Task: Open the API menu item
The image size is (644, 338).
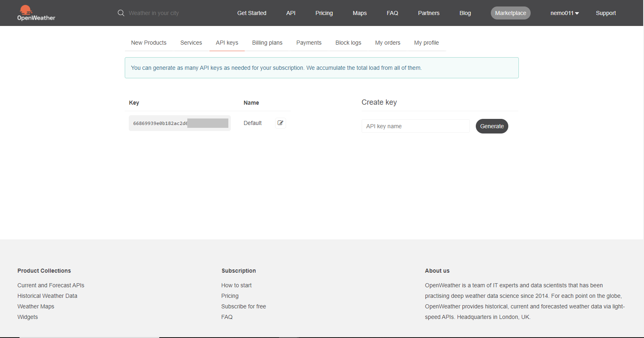Action: pyautogui.click(x=291, y=13)
